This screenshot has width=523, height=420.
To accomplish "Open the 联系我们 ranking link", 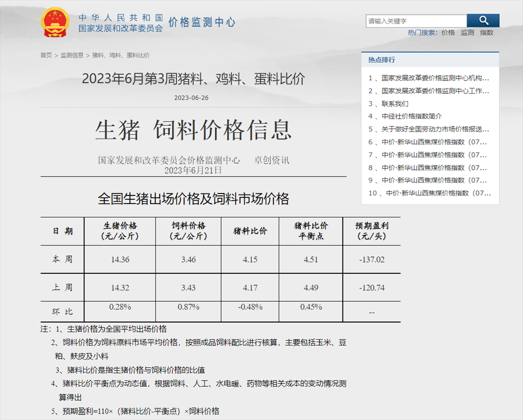I will 395,104.
